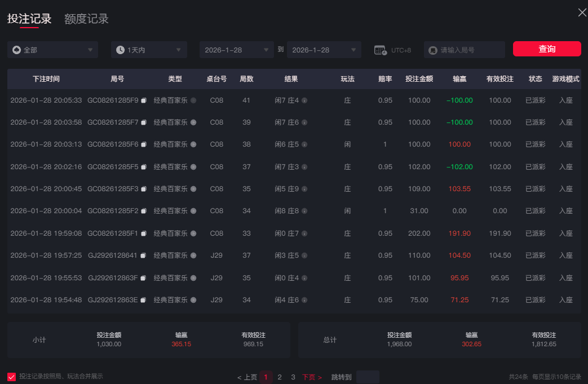Open the end date dropdown after 到

pyautogui.click(x=324, y=50)
